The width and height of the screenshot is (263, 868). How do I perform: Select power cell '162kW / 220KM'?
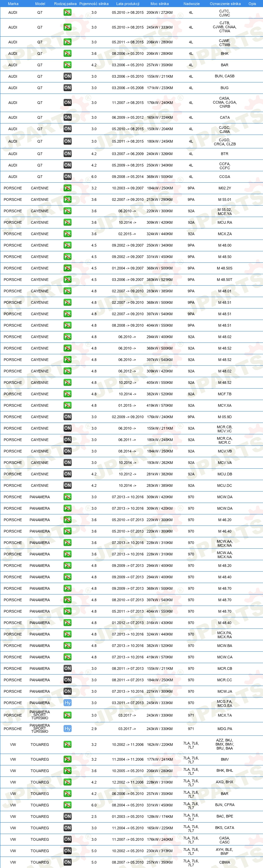pyautogui.click(x=160, y=745)
